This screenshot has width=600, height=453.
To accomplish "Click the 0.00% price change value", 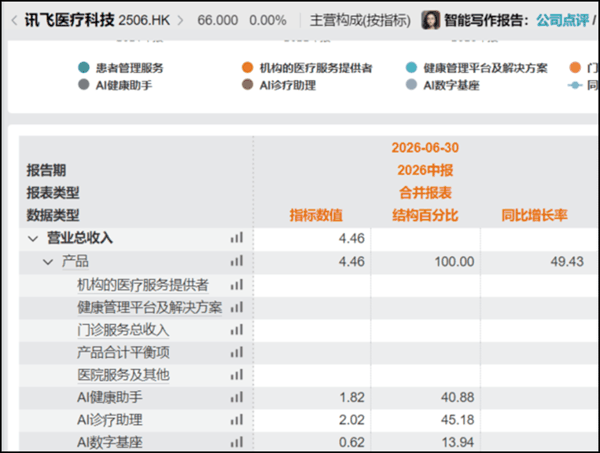I will [267, 20].
